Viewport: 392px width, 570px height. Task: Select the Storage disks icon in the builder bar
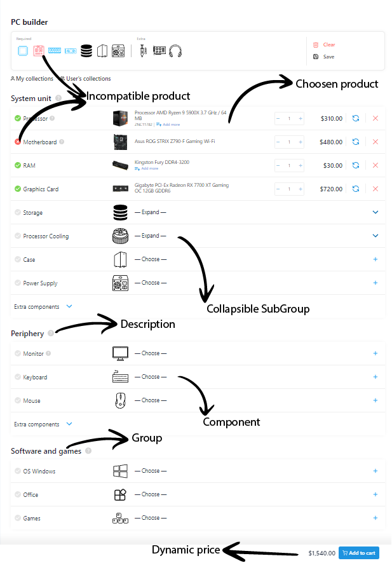click(87, 50)
